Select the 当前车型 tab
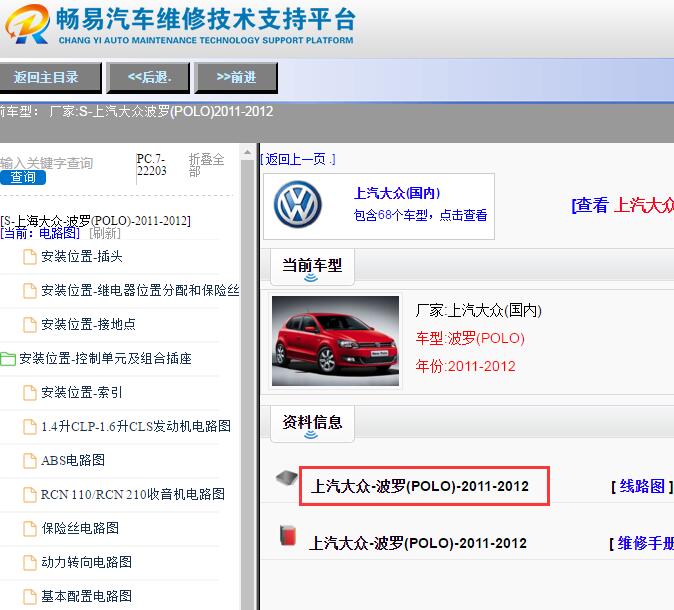The width and height of the screenshot is (674, 610). point(312,267)
